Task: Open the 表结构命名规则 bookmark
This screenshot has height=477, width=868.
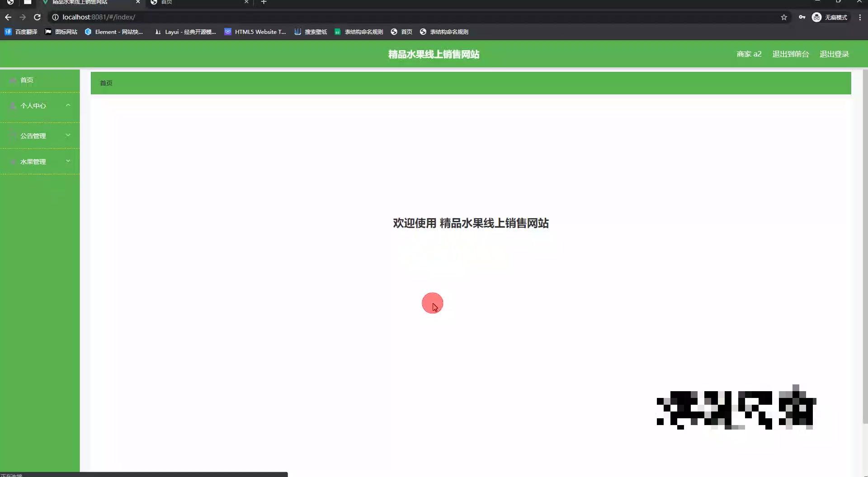Action: (x=359, y=32)
